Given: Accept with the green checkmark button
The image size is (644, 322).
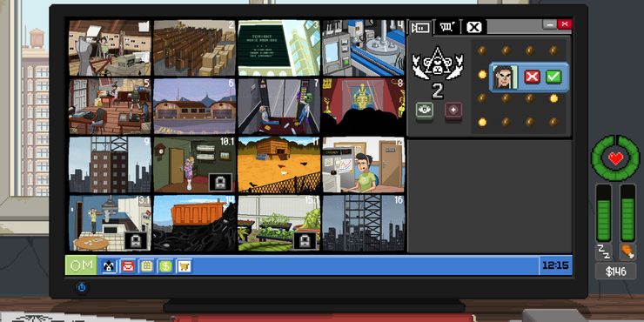Looking at the screenshot, I should (x=553, y=77).
